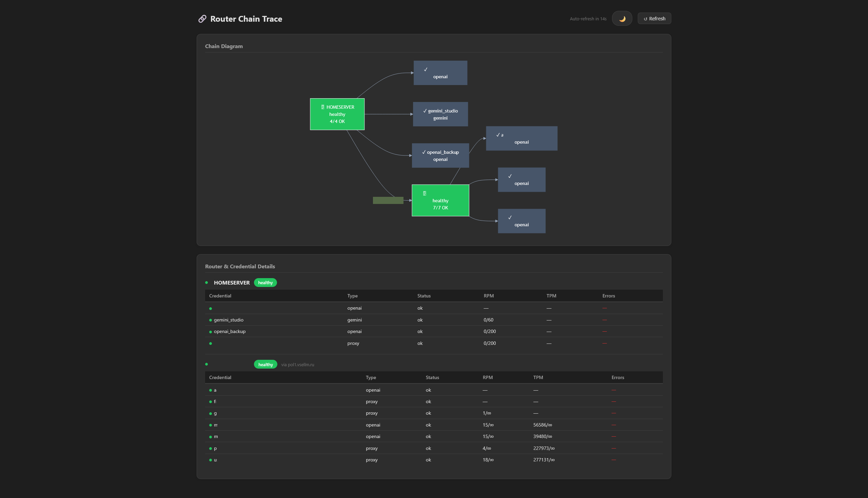The width and height of the screenshot is (868, 498).
Task: Click the 'proxy' type in the '227973/∞' row
Action: (372, 449)
